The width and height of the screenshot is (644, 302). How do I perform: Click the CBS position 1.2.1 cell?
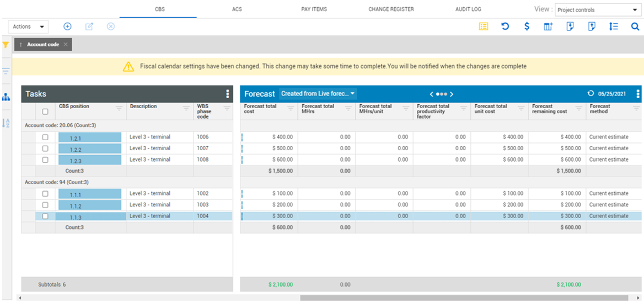coord(90,137)
